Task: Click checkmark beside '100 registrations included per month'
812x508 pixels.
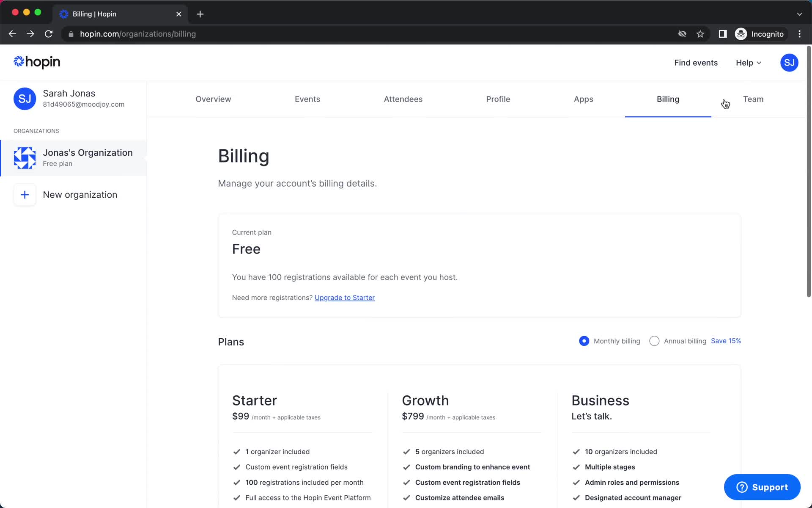Action: coord(237,483)
